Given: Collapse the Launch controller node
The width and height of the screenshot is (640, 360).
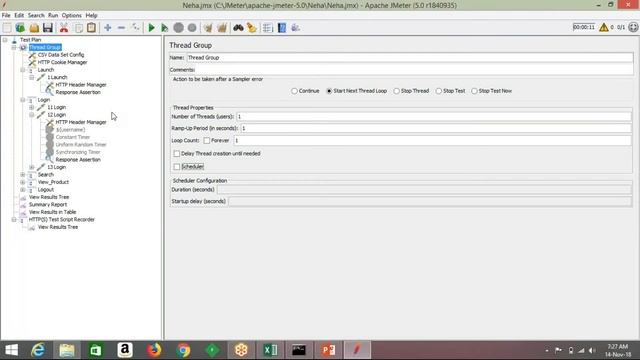Looking at the screenshot, I should pyautogui.click(x=23, y=70).
